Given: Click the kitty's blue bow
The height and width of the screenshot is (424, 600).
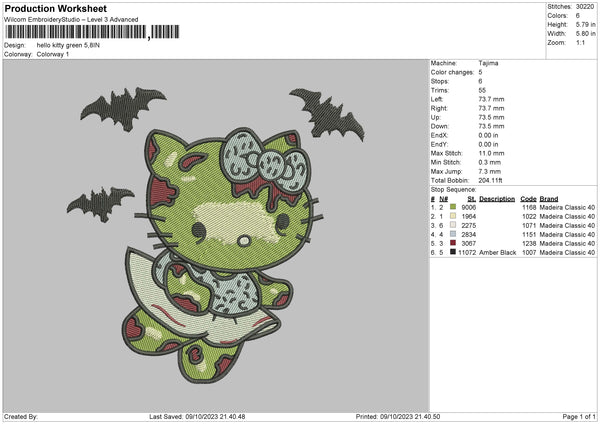Looking at the screenshot, I should coord(265,161).
